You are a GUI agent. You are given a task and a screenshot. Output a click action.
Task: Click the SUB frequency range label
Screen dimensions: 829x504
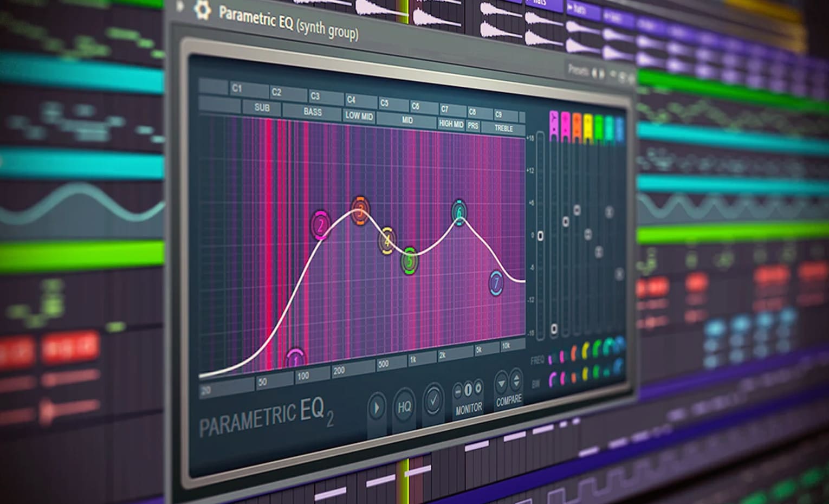point(262,107)
